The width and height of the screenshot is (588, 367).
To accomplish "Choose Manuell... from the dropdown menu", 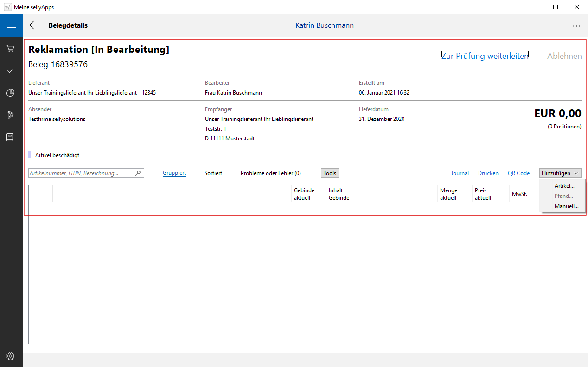I will [x=566, y=206].
